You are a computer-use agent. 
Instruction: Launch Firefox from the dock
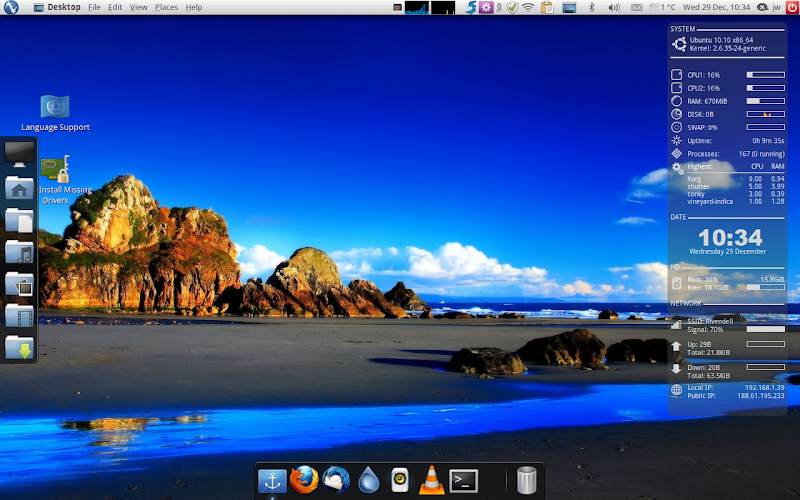[303, 481]
